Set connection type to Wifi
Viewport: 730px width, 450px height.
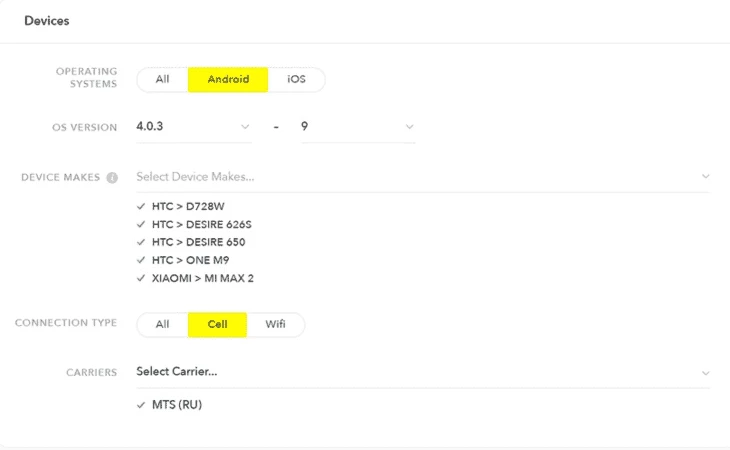tap(275, 324)
